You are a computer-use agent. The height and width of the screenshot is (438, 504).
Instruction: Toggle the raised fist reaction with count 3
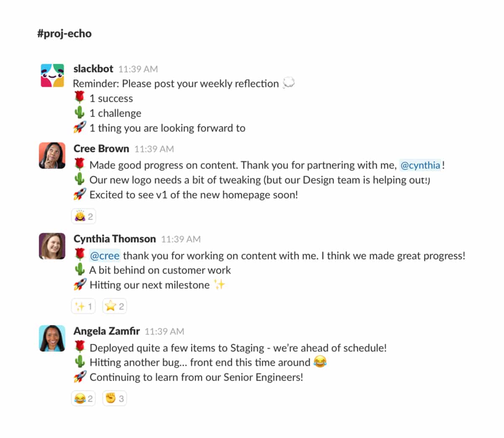click(x=114, y=398)
